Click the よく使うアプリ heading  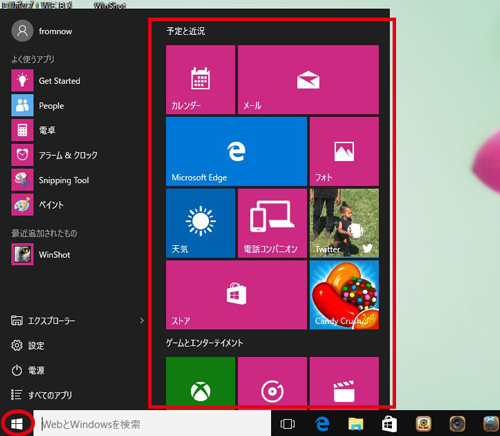33,59
